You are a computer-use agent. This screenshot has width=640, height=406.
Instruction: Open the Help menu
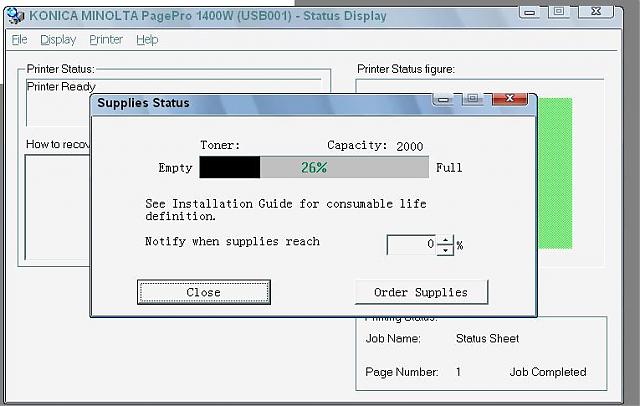[147, 39]
